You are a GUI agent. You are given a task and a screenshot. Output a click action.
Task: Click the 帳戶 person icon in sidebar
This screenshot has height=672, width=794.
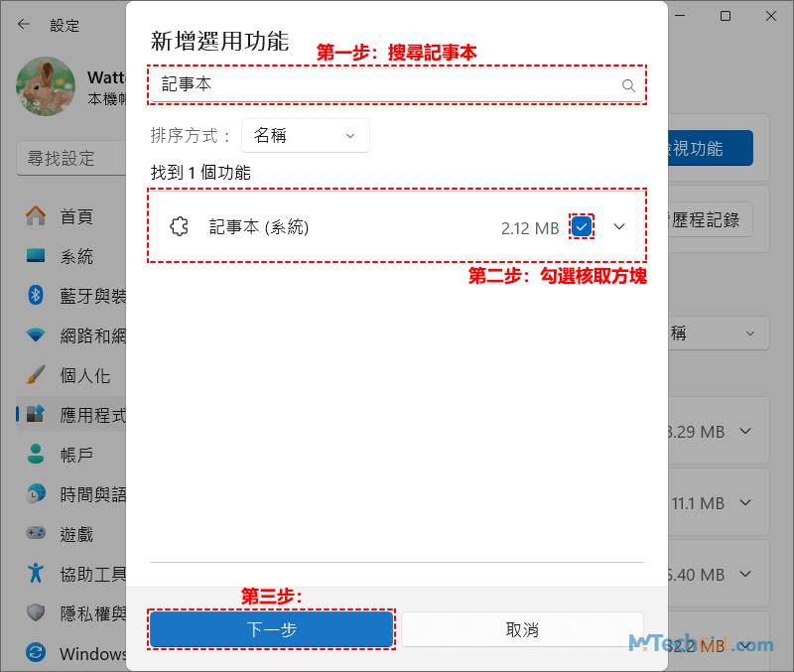(36, 455)
